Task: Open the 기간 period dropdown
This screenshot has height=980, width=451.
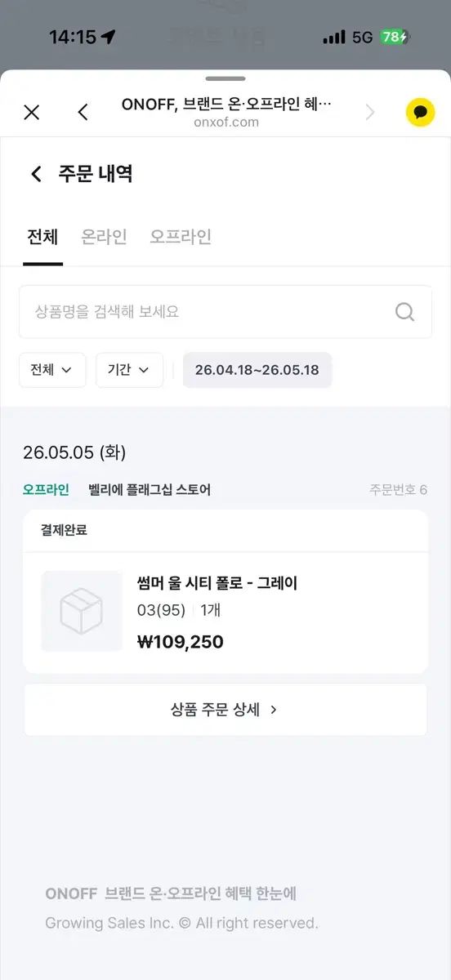Action: point(129,370)
